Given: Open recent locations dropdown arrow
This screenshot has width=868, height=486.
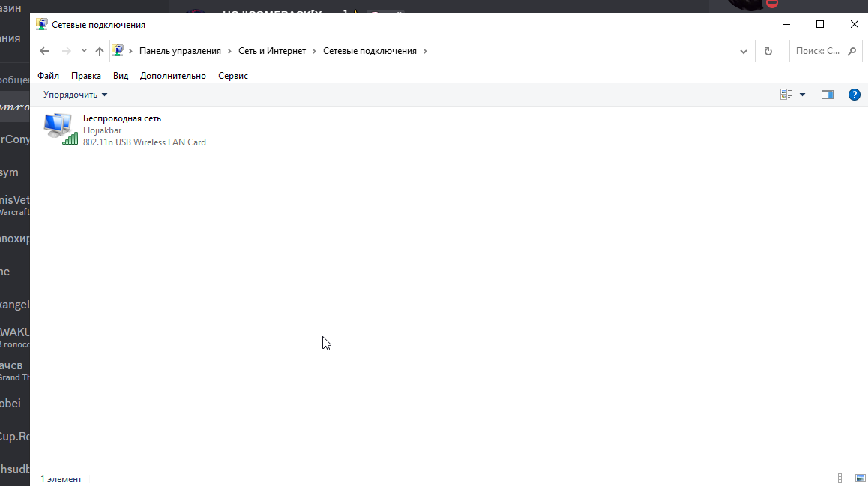Looking at the screenshot, I should pyautogui.click(x=84, y=51).
